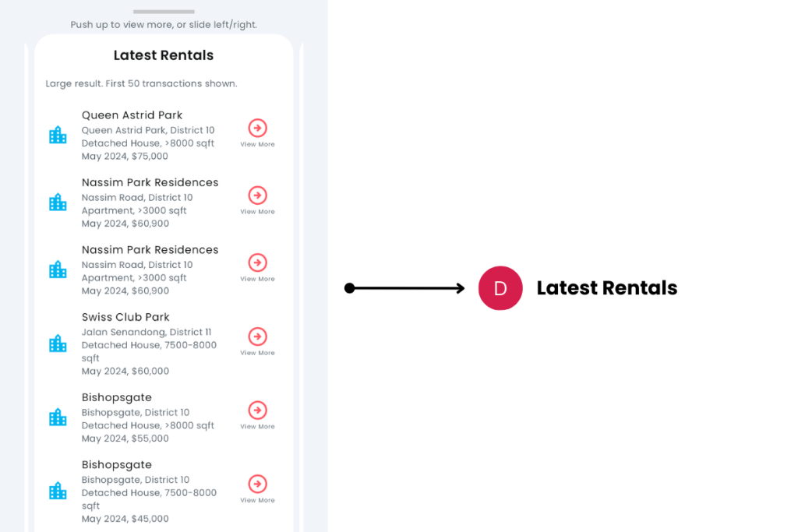Image resolution: width=798 pixels, height=532 pixels.
Task: Click building icon of first Nassim Park Residences
Action: (x=58, y=203)
